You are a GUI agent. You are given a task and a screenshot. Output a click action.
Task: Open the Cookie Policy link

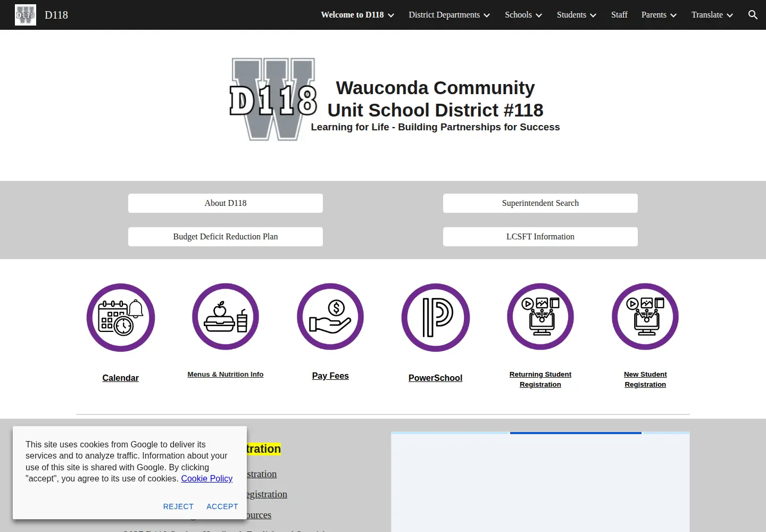pyautogui.click(x=207, y=479)
